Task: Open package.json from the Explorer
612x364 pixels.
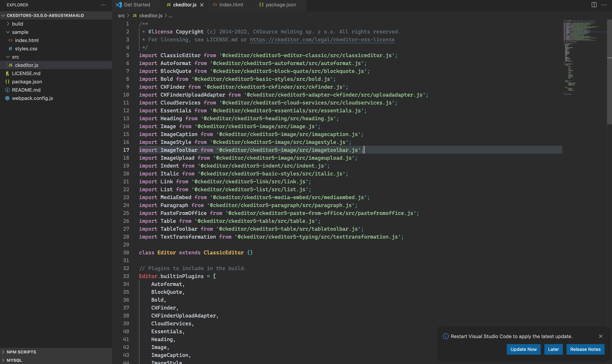Action: 56,82
